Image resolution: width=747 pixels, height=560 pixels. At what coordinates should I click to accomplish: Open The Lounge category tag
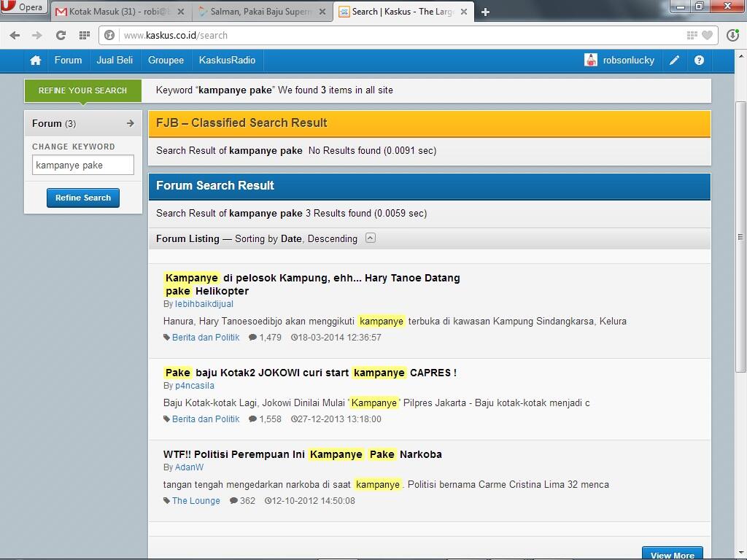click(196, 500)
